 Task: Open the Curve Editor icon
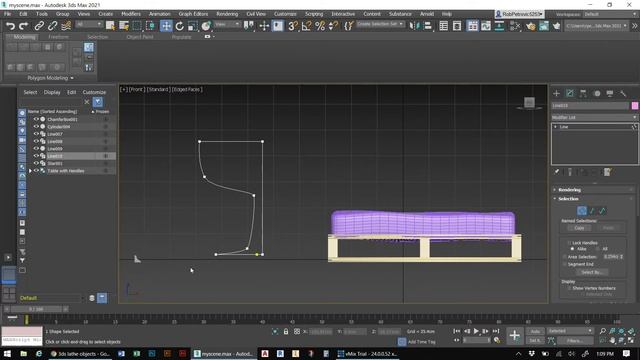coord(486,26)
